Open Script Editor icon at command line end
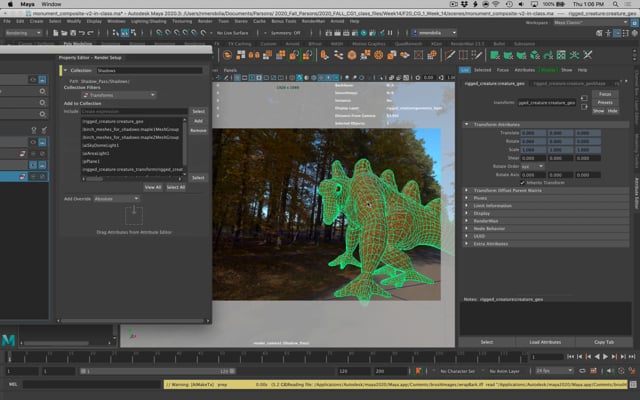 click(x=633, y=384)
